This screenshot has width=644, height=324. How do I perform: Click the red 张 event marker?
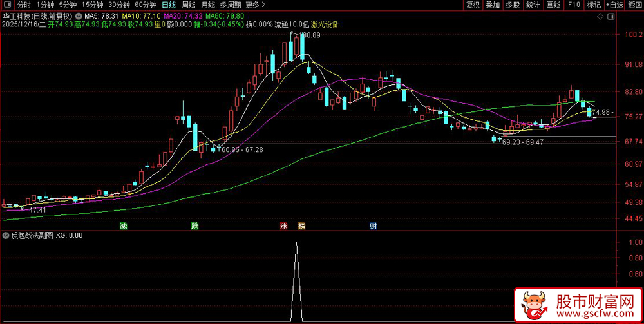point(283,226)
